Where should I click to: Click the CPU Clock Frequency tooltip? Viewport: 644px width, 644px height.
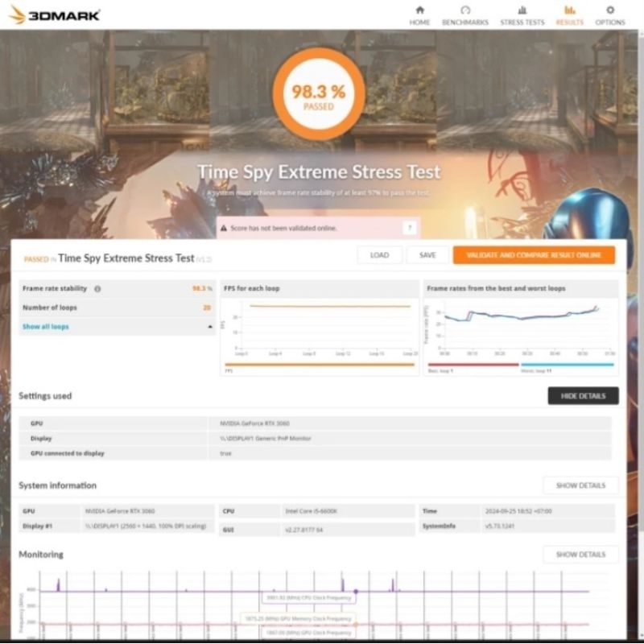tap(309, 597)
